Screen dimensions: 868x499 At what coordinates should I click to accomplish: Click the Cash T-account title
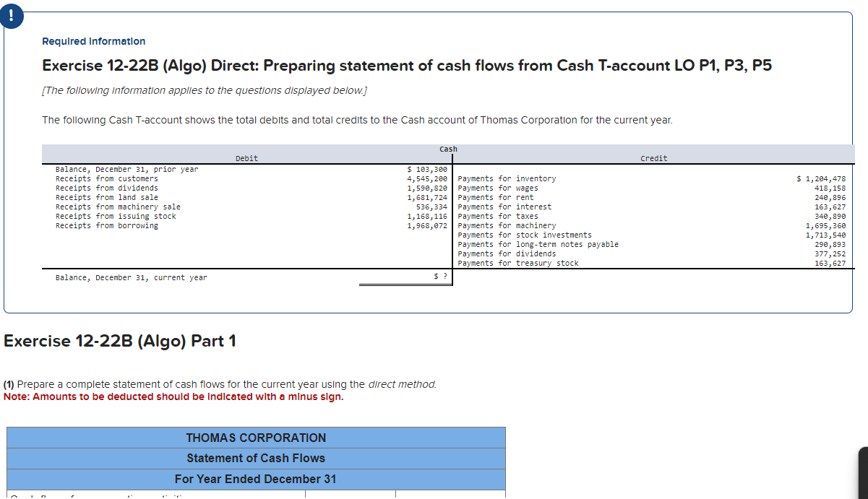[448, 149]
